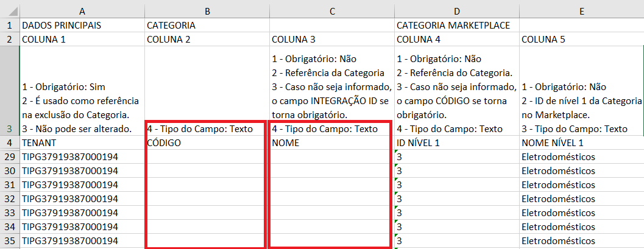The image size is (644, 249).
Task: Click the TENANT value in row 30
Action: (82, 171)
